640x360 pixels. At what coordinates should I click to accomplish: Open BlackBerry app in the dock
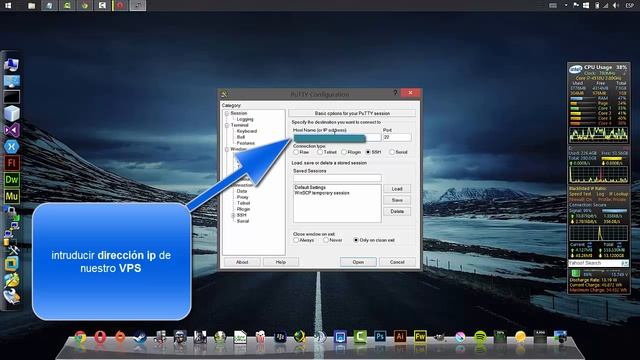coord(280,337)
